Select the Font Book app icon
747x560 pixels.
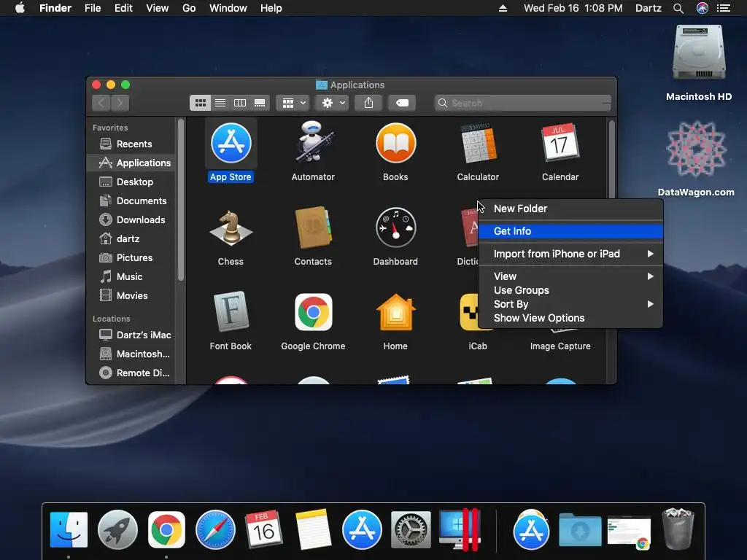[x=231, y=312]
